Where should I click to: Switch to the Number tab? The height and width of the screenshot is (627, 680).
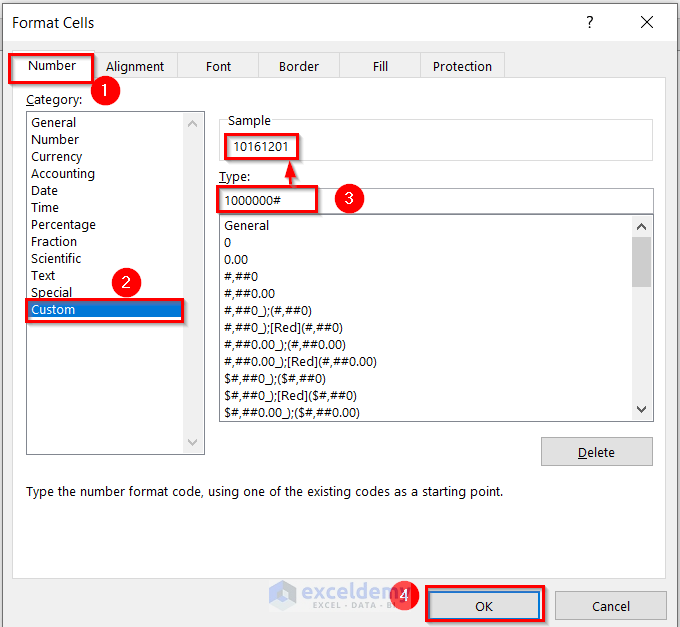click(x=52, y=66)
